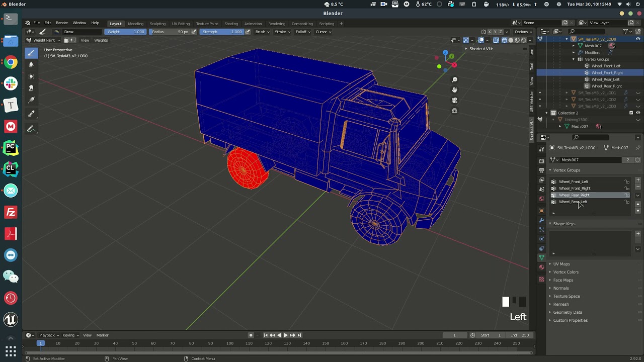The width and height of the screenshot is (644, 362).
Task: Open the Options dropdown in viewport
Action: [x=522, y=32]
